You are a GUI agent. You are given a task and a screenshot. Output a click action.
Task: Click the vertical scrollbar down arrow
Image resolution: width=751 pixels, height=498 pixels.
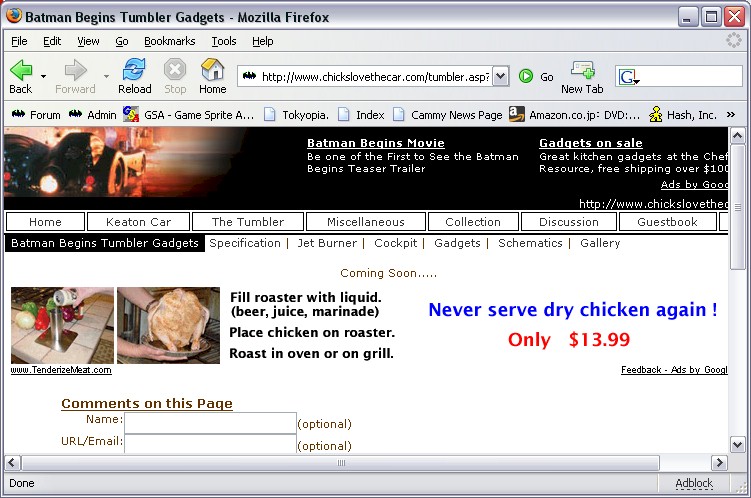click(x=737, y=444)
